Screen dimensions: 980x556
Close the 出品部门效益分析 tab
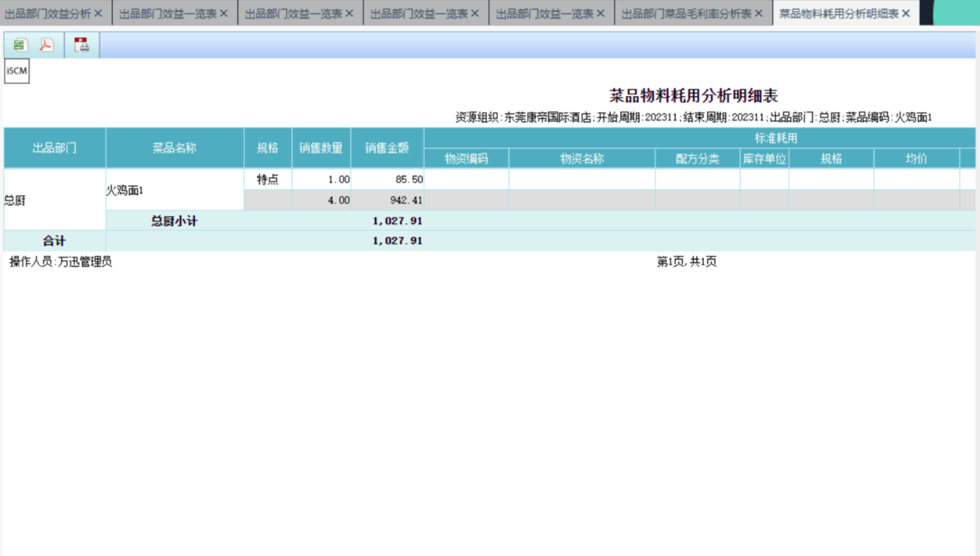[x=98, y=14]
